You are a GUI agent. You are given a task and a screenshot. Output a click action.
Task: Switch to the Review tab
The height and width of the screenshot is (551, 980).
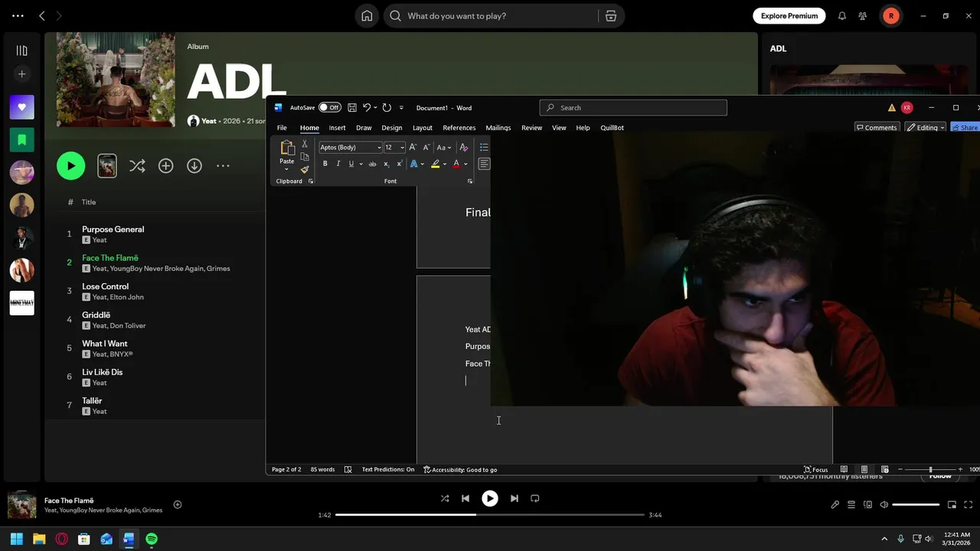click(x=531, y=128)
